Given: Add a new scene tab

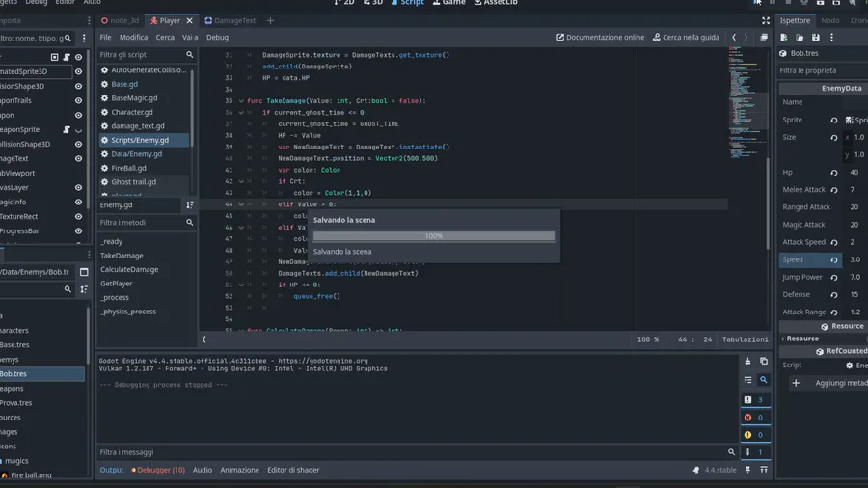Looking at the screenshot, I should pyautogui.click(x=270, y=20).
